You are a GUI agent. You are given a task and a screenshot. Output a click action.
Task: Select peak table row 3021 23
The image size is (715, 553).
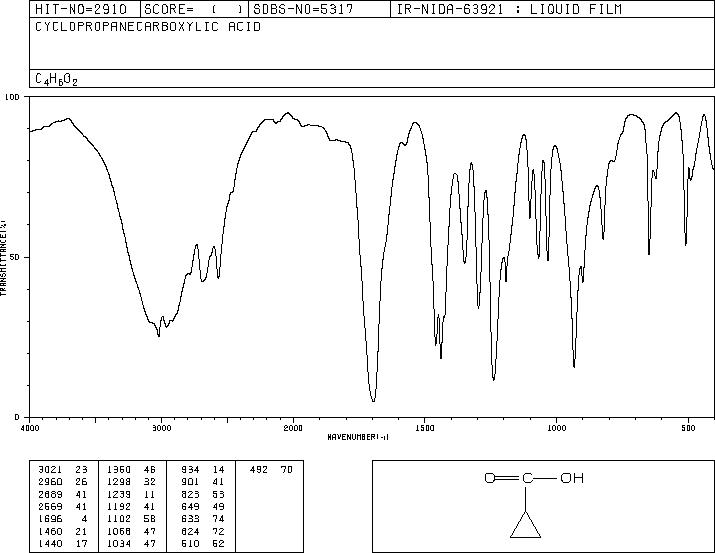(63, 470)
